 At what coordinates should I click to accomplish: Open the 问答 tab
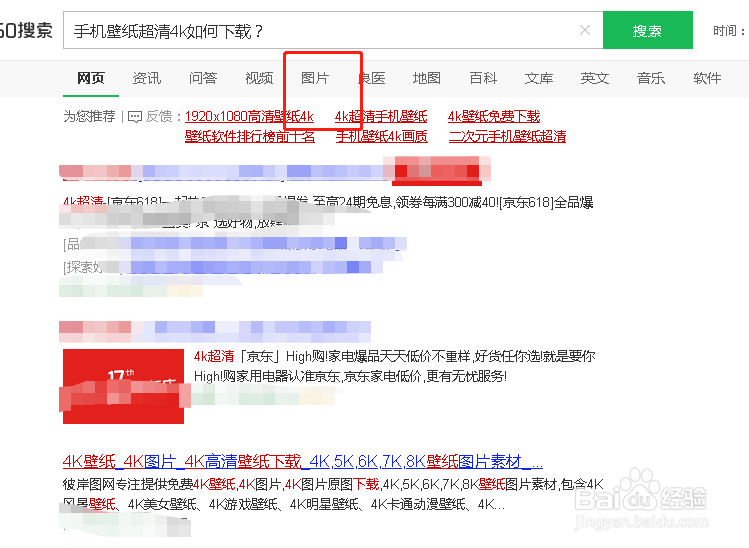203,78
